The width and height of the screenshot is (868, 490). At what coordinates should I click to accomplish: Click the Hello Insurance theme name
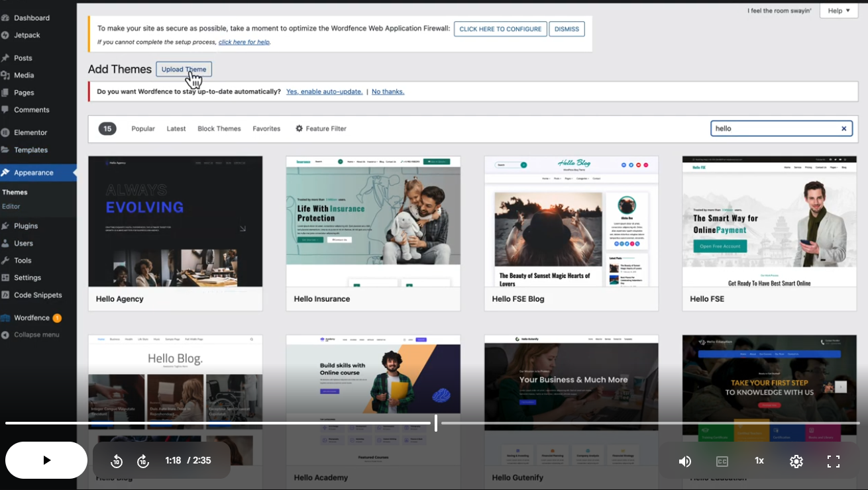pyautogui.click(x=322, y=299)
